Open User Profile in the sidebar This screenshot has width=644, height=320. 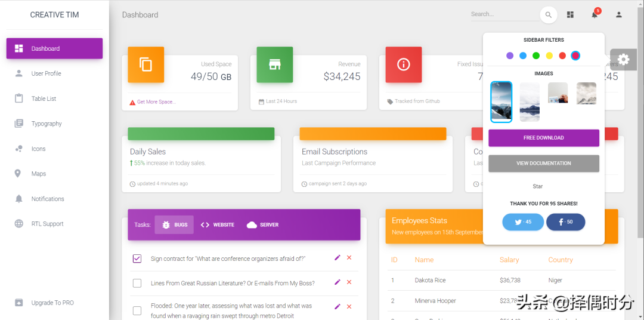[x=46, y=73]
